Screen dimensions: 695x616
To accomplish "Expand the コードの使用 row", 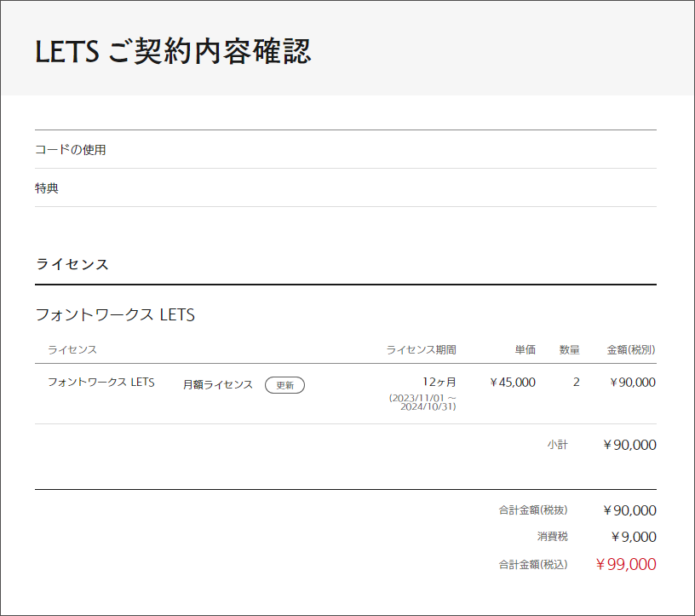I will point(71,150).
